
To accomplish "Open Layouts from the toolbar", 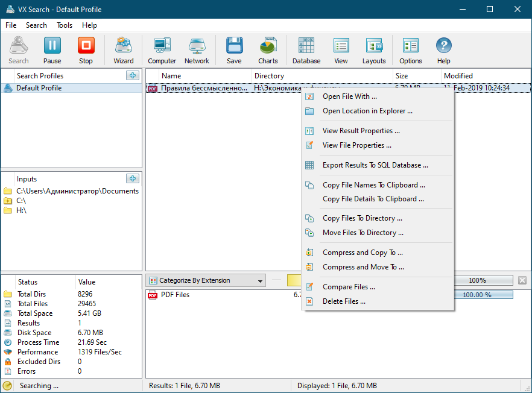I will 374,51.
